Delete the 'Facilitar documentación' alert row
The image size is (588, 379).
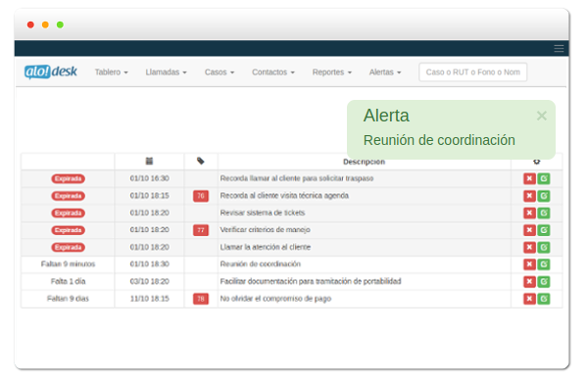(x=529, y=281)
